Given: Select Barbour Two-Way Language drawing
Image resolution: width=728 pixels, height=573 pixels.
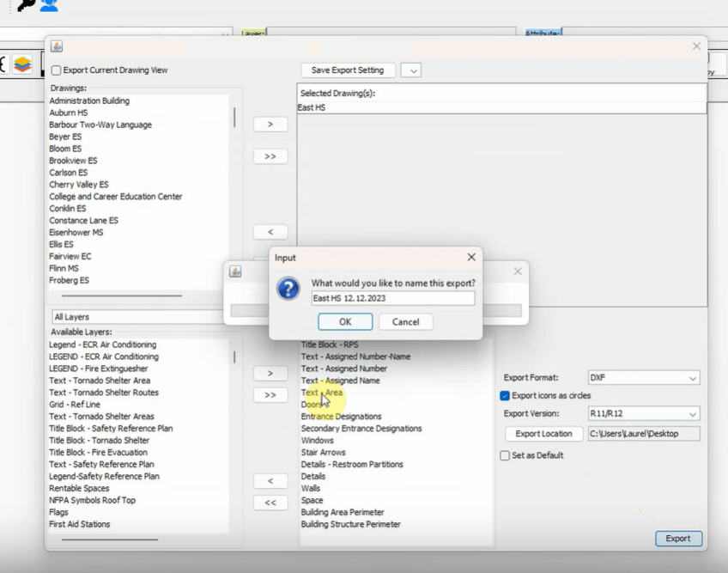Looking at the screenshot, I should (100, 125).
